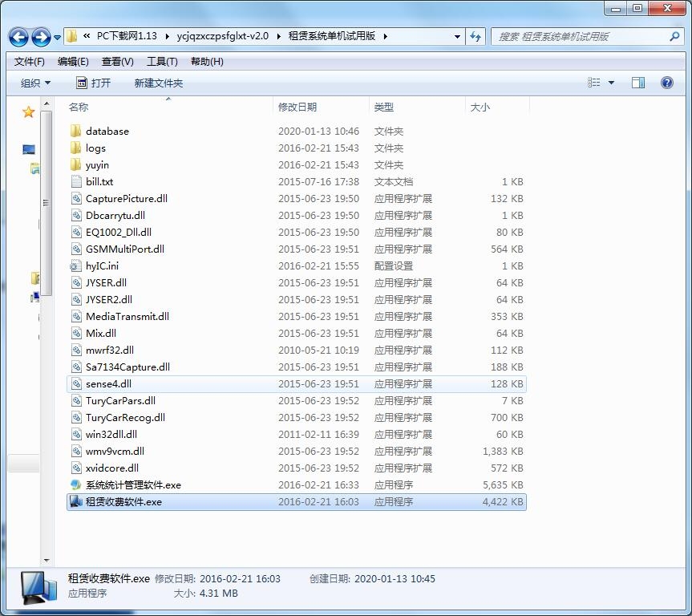Viewport: 692px width, 616px height.
Task: Select the CapturePicture.dll file icon
Action: click(x=76, y=198)
